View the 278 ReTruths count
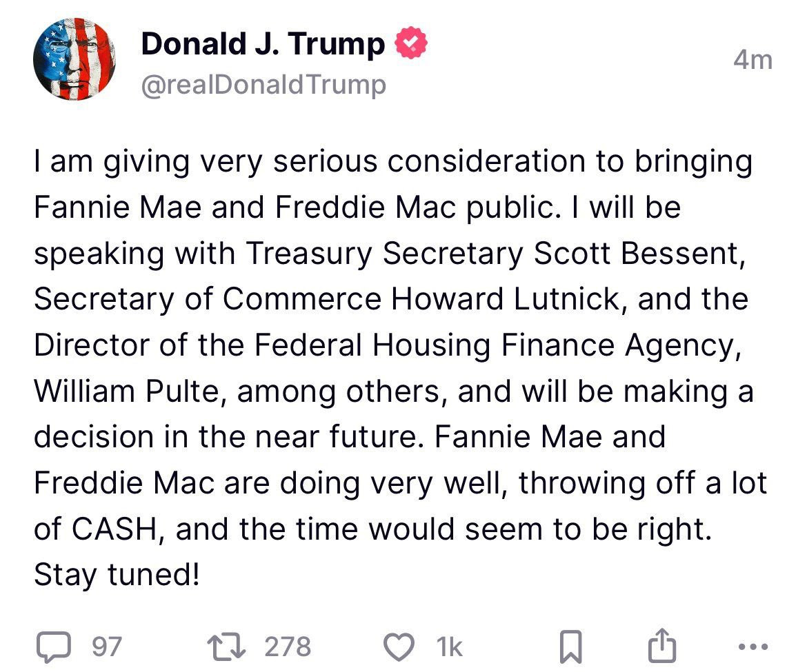 288,646
